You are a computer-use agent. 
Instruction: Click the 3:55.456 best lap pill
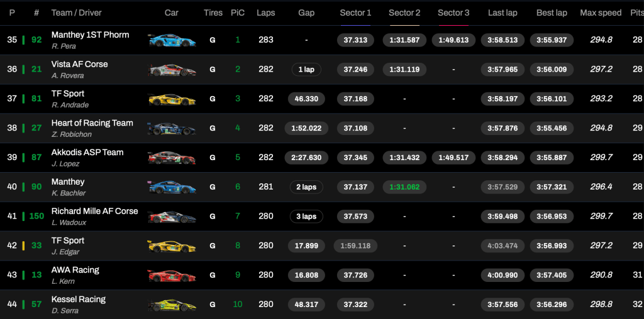click(x=552, y=128)
